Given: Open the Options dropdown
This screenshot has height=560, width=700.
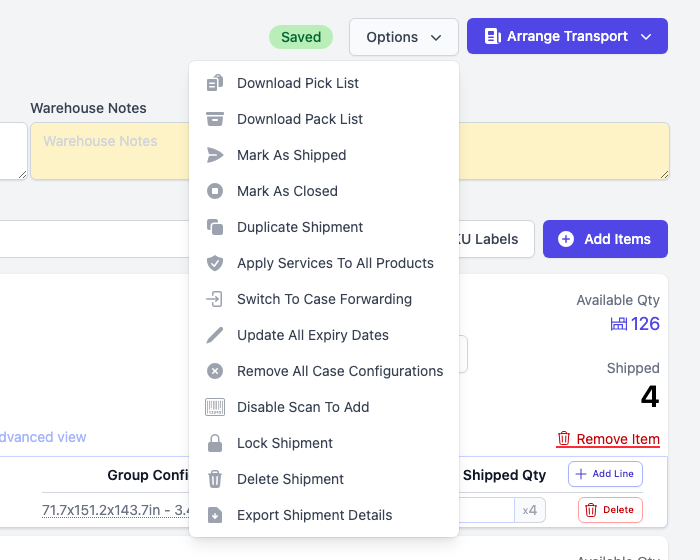Looking at the screenshot, I should [x=404, y=37].
